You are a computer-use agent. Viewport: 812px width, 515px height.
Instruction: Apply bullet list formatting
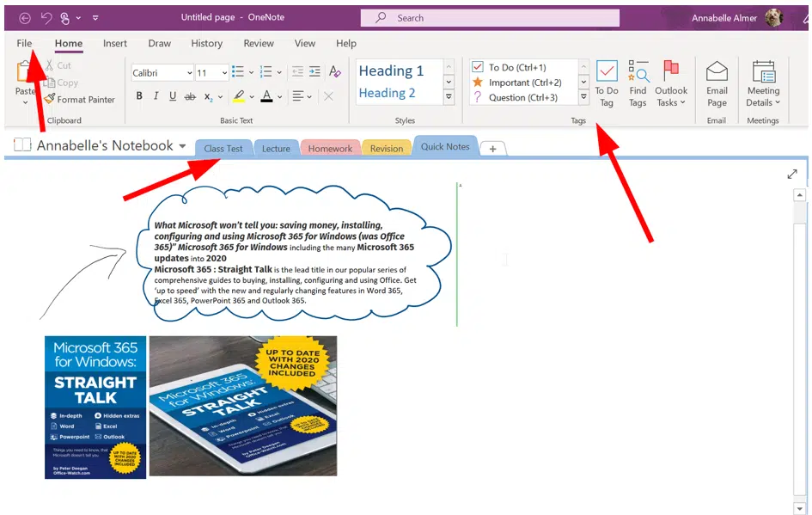238,71
